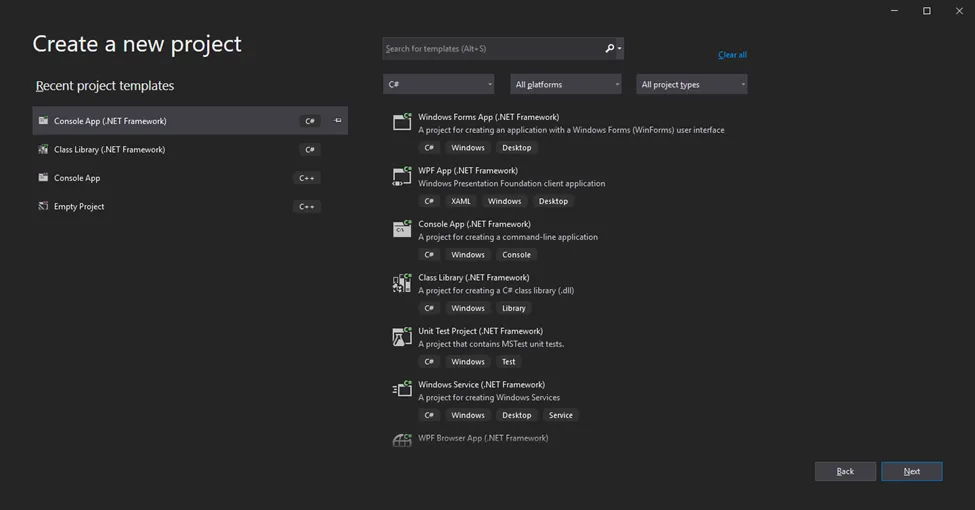Click the search magnifier icon
Image resolution: width=975 pixels, height=510 pixels.
610,48
